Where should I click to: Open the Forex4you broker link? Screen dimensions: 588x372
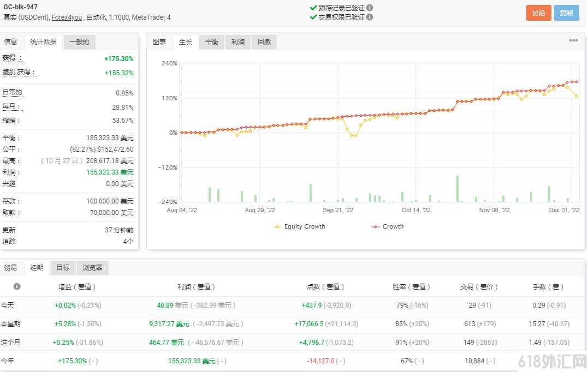(x=67, y=17)
